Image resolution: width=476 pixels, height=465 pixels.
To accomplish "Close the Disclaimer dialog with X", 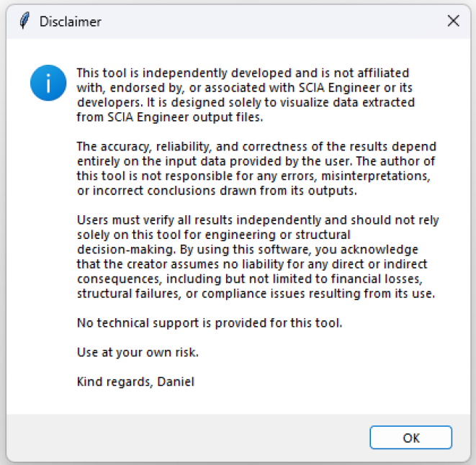I will [453, 21].
